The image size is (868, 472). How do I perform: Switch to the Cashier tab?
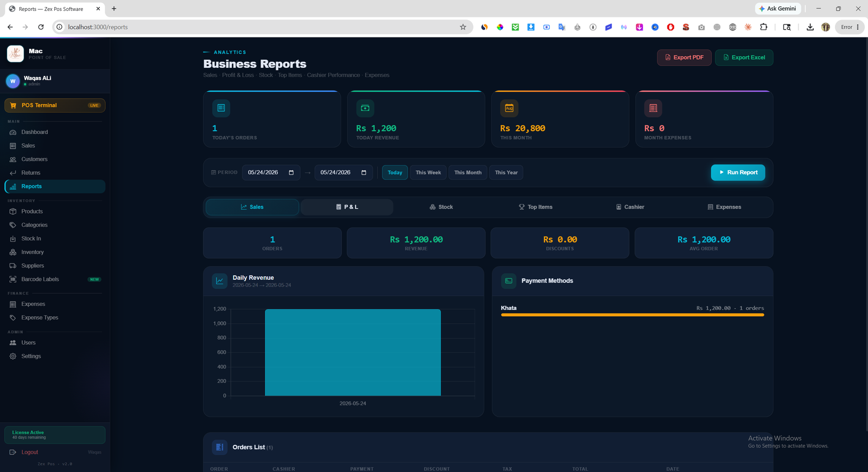click(x=630, y=207)
